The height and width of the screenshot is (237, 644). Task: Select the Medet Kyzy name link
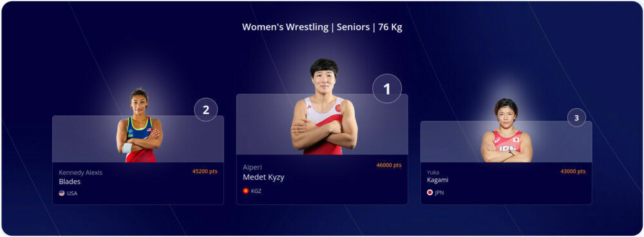pyautogui.click(x=263, y=178)
